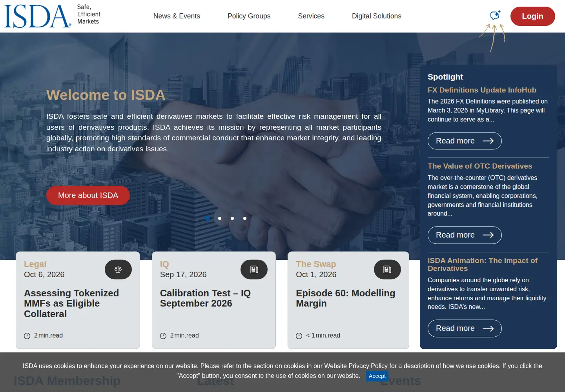This screenshot has height=392, width=565.
Task: Read more on ISDA Animation Impact of Derivatives
Action: pos(465,328)
